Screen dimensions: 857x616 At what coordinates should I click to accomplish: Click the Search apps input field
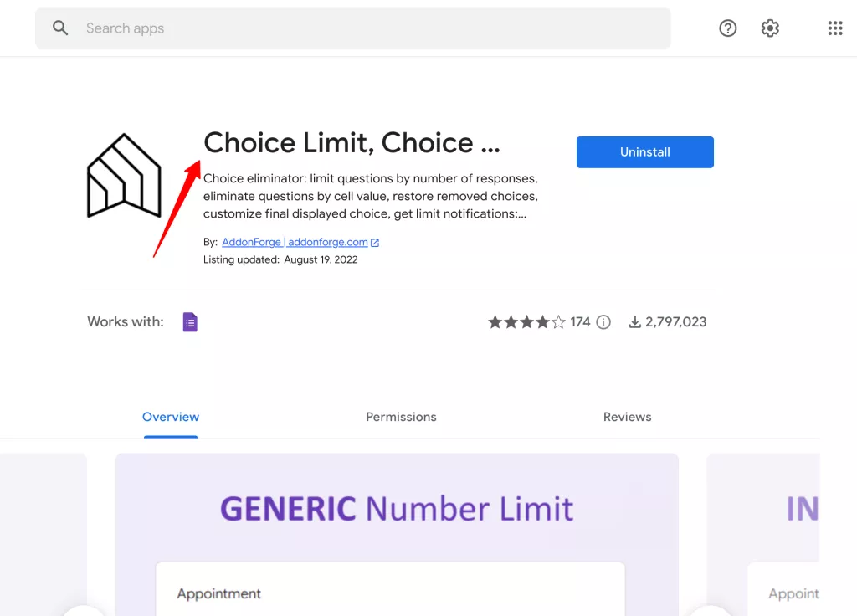[x=251, y=28]
